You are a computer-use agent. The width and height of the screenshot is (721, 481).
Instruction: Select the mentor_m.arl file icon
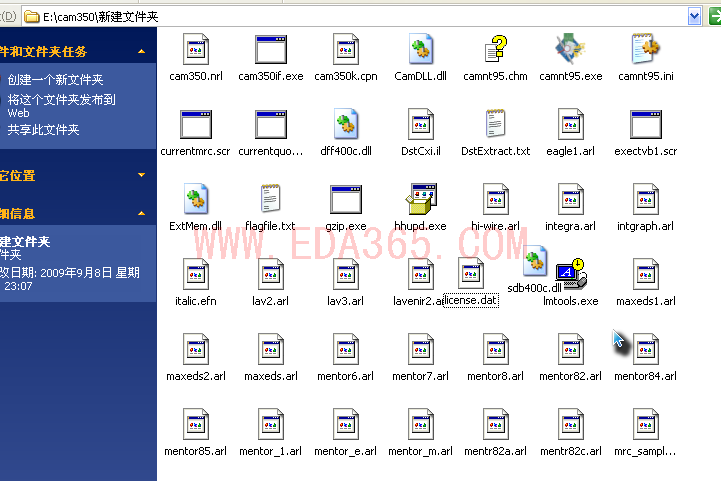pos(421,424)
